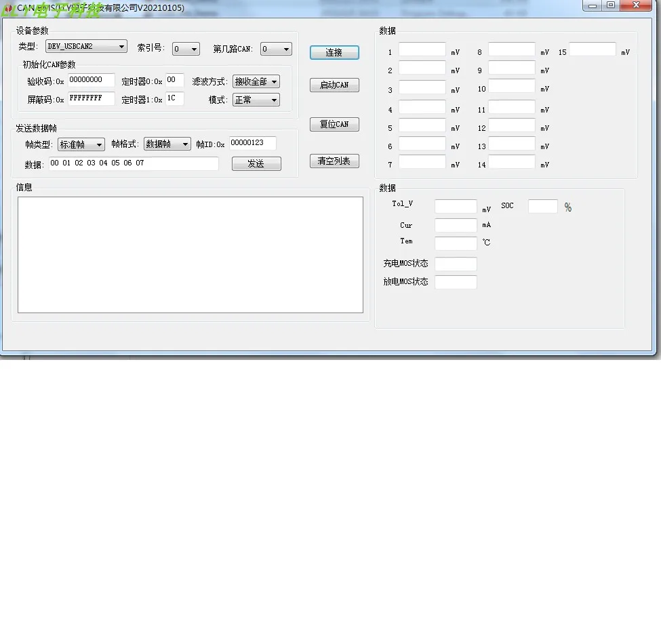Click the 设备参数 group label
This screenshot has height=644, width=661.
click(32, 31)
